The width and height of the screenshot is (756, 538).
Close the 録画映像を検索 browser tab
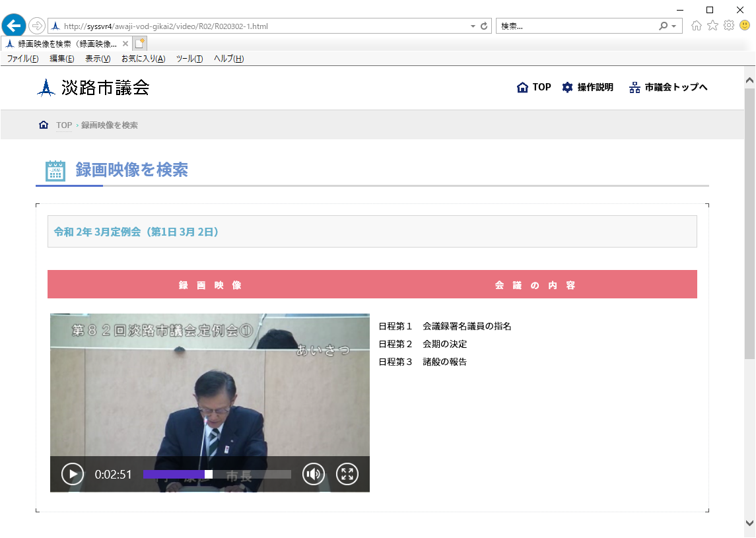125,44
